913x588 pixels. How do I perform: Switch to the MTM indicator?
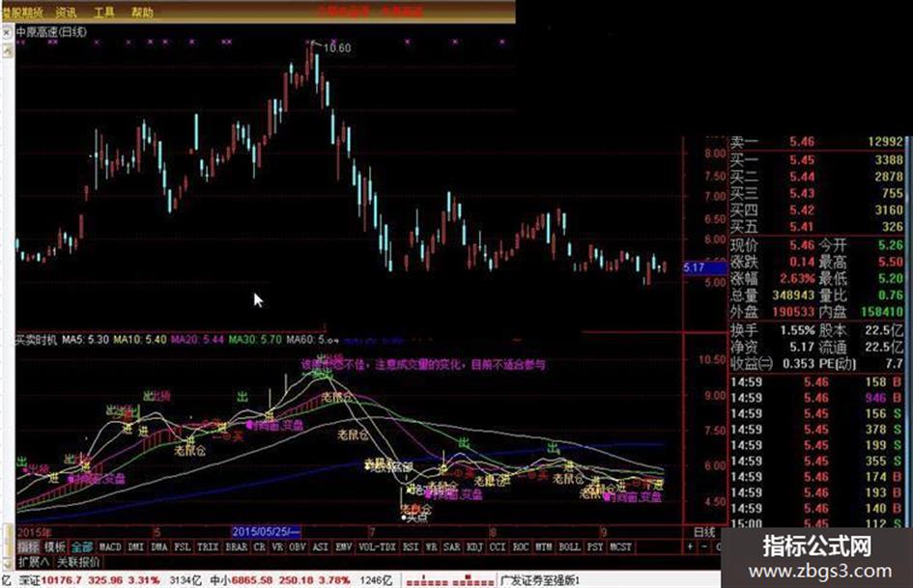pos(544,547)
